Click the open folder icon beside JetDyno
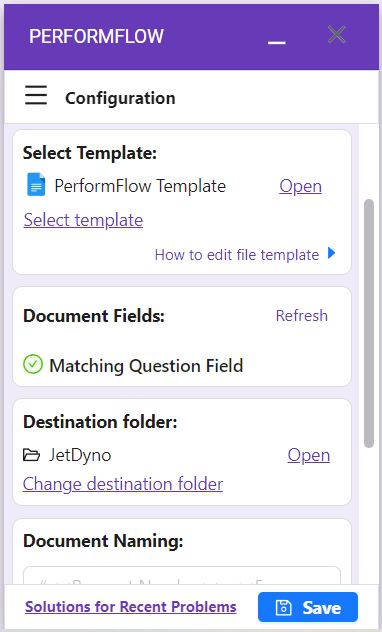 point(31,455)
